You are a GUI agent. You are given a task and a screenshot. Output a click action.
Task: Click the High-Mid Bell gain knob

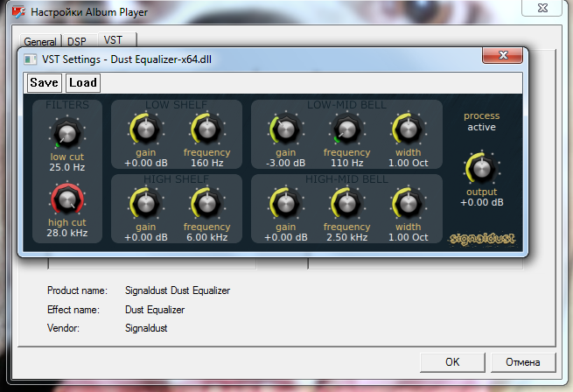pos(286,204)
